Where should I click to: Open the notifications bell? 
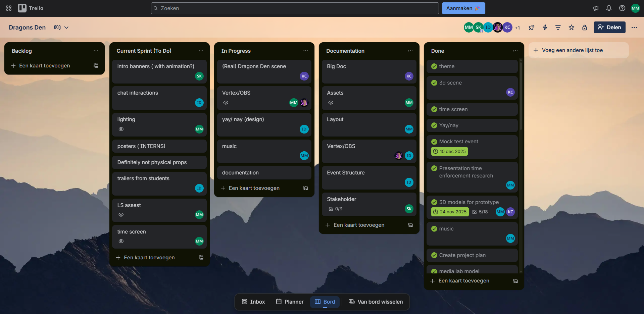[x=609, y=8]
